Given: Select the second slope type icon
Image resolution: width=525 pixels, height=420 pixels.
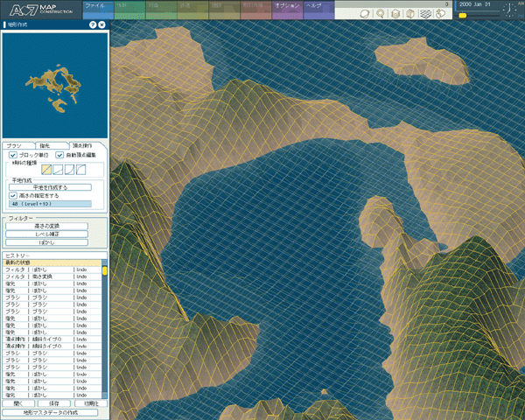Looking at the screenshot, I should pos(58,170).
